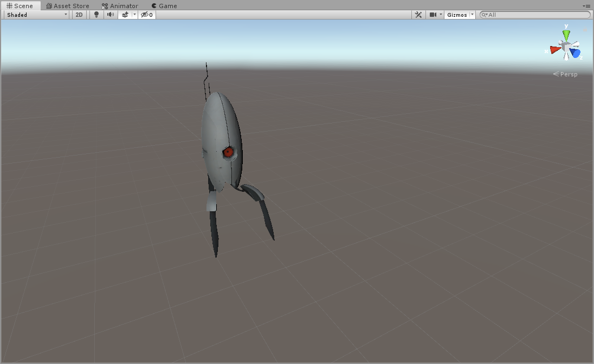Toggle scene audio with the speaker icon
594x364 pixels.
[x=110, y=15]
